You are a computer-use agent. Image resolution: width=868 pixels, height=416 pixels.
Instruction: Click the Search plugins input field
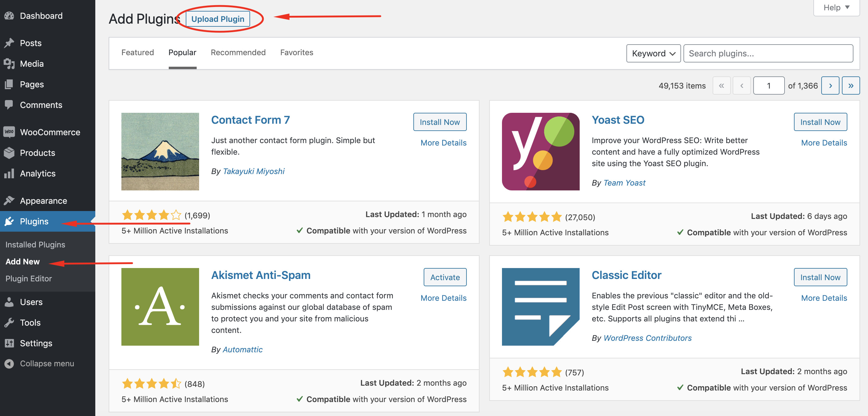[x=768, y=53]
